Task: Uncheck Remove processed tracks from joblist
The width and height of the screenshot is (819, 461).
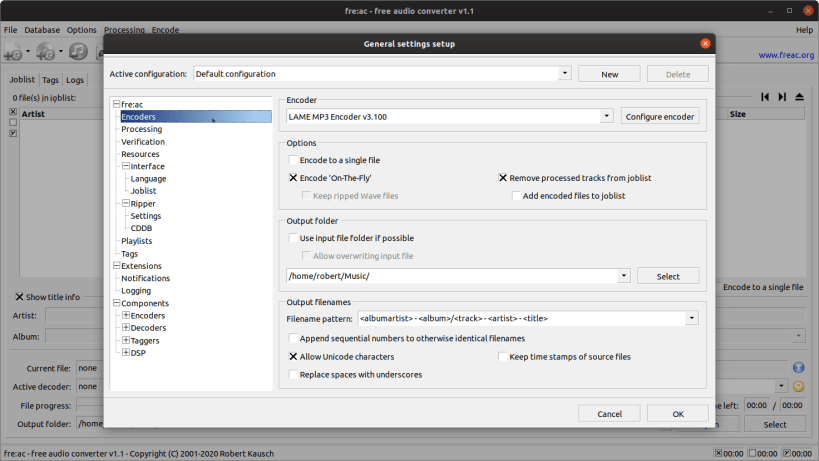Action: pyautogui.click(x=502, y=178)
